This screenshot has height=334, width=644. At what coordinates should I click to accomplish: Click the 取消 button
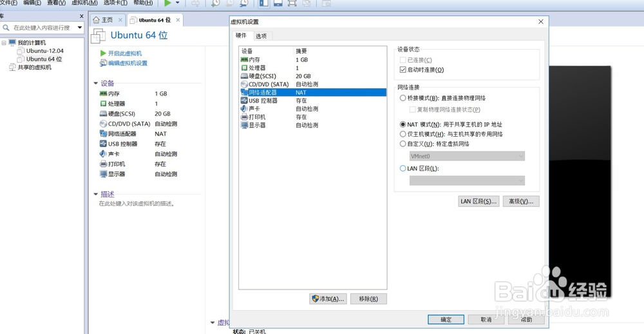(x=486, y=320)
